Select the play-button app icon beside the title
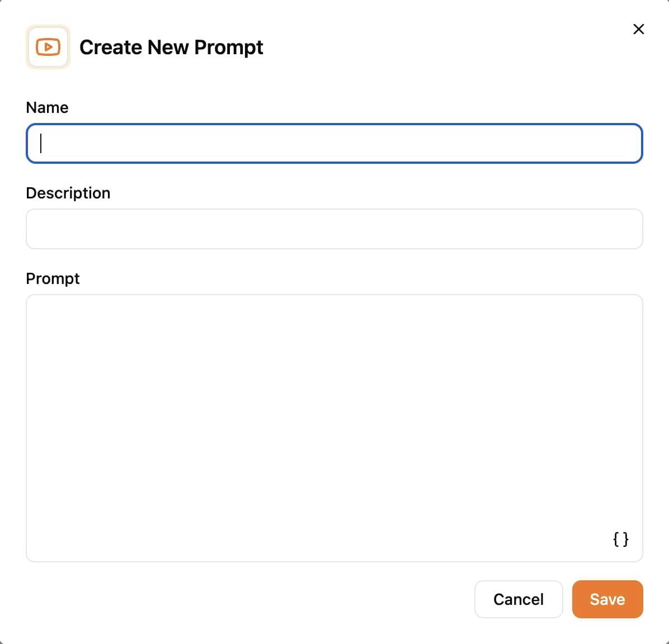The image size is (669, 644). [48, 46]
